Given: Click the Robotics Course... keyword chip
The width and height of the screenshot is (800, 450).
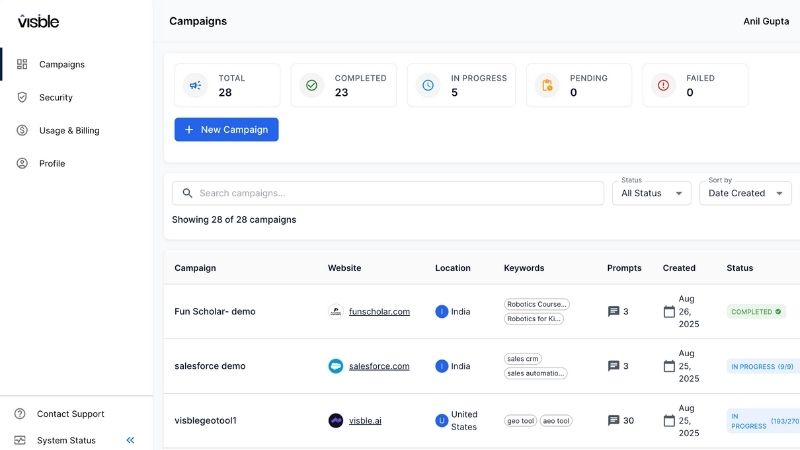Looking at the screenshot, I should [x=537, y=304].
